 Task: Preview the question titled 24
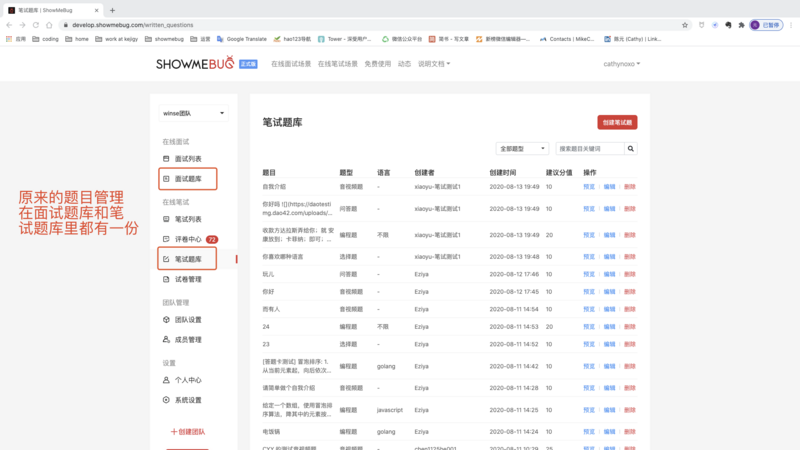pos(589,327)
